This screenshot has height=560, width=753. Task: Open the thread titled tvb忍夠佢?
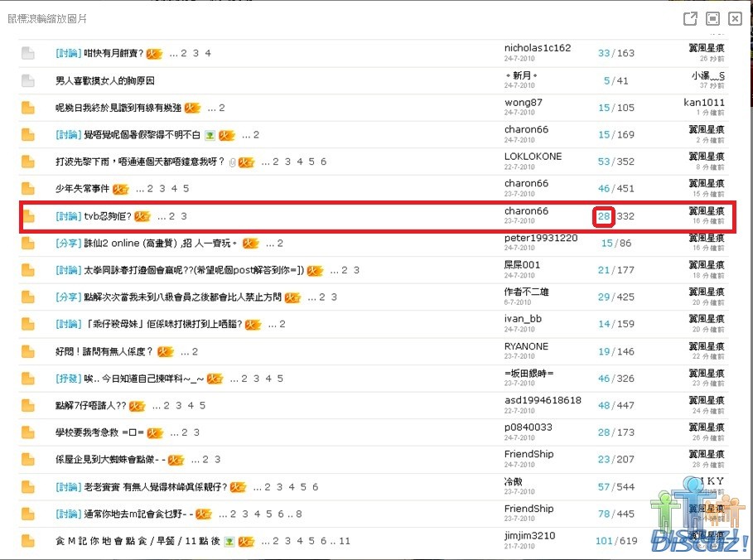pos(108,216)
